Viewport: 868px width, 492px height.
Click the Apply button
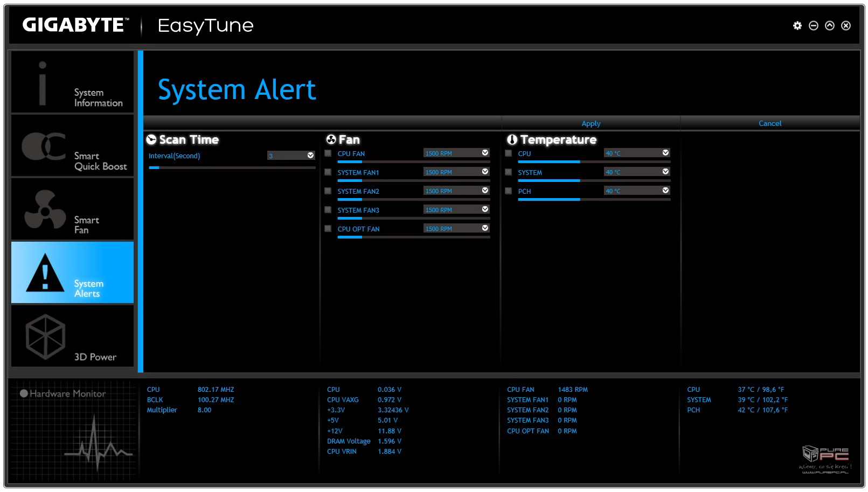(591, 123)
